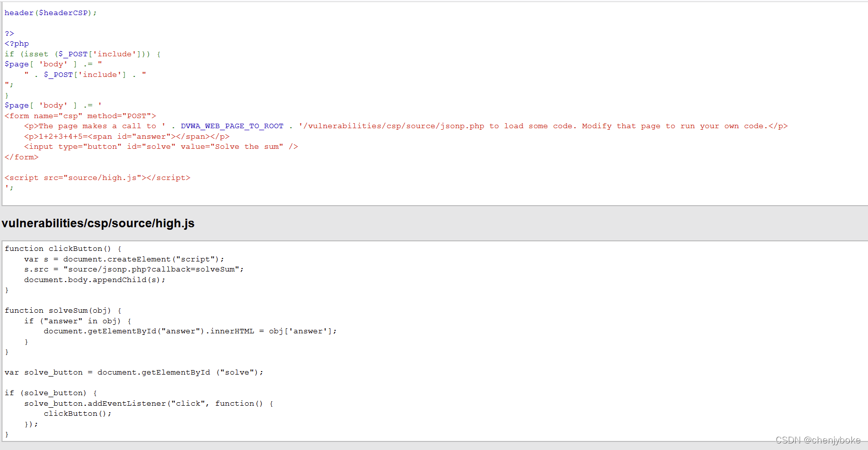
Task: Click the s.src jsonp.php?callback=solveSum line
Action: (134, 269)
